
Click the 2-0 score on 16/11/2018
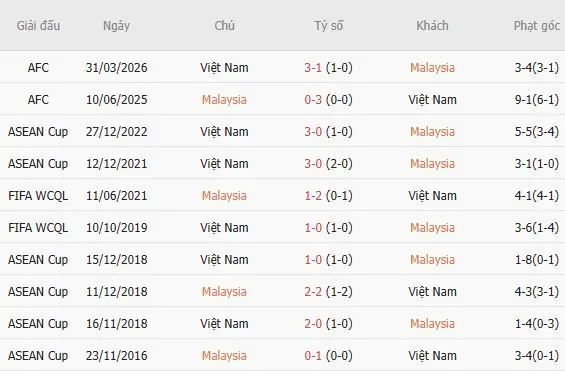coord(313,324)
